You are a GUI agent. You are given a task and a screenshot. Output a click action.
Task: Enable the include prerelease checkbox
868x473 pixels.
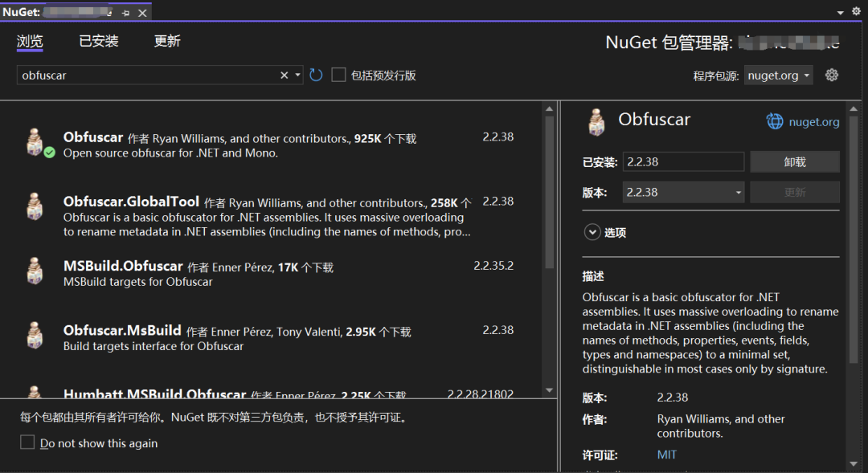click(339, 75)
